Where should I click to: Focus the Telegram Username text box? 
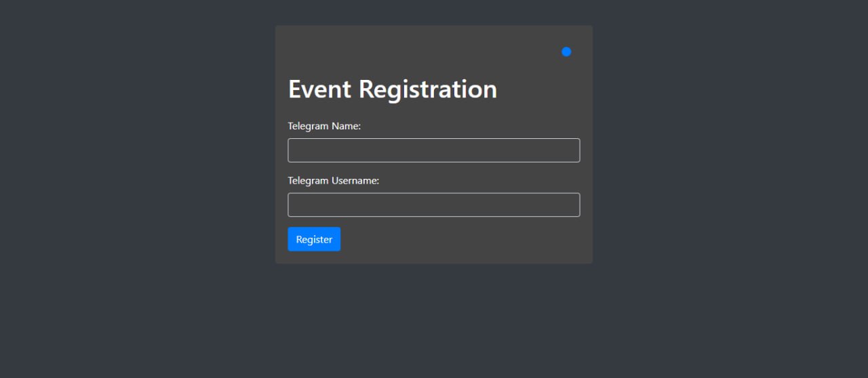(x=433, y=205)
